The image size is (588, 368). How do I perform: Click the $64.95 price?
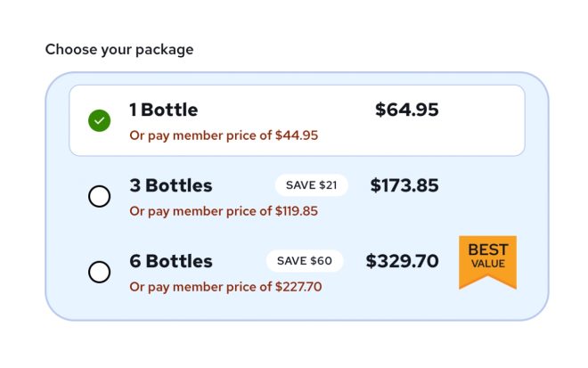pyautogui.click(x=407, y=110)
